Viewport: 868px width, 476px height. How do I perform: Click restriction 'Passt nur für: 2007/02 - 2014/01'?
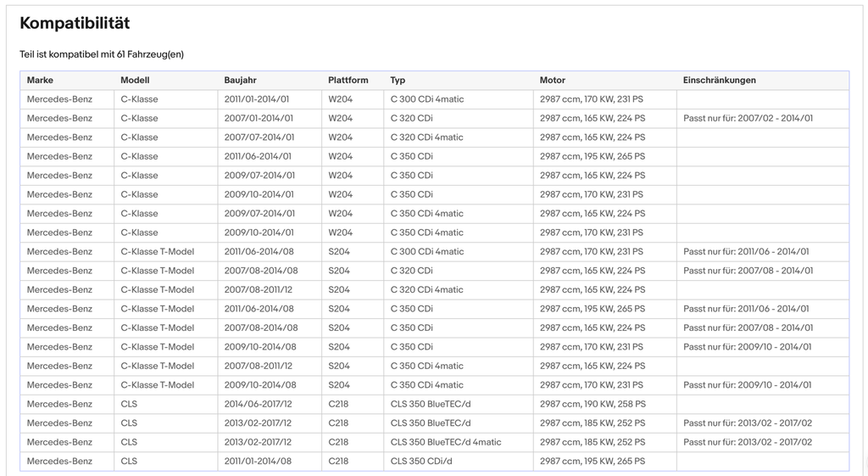(x=748, y=118)
